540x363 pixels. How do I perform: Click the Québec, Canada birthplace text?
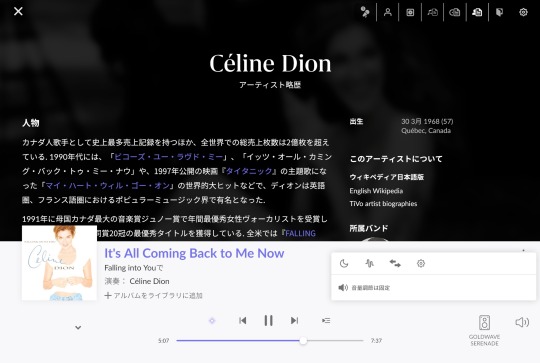[426, 131]
